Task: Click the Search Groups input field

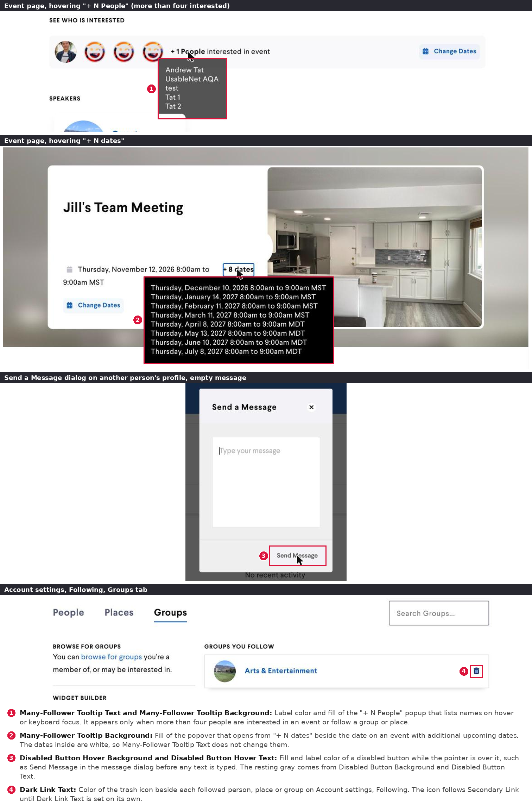Action: pyautogui.click(x=439, y=613)
